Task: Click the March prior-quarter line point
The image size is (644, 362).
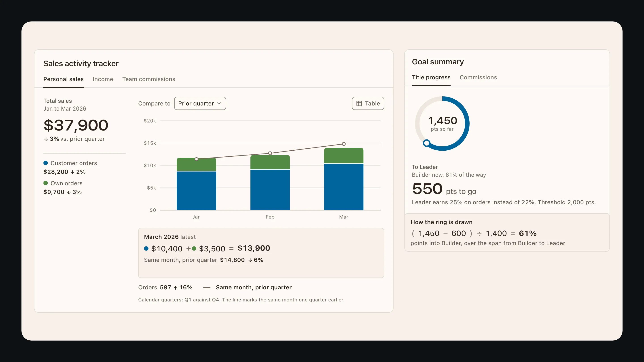Action: pos(343,144)
